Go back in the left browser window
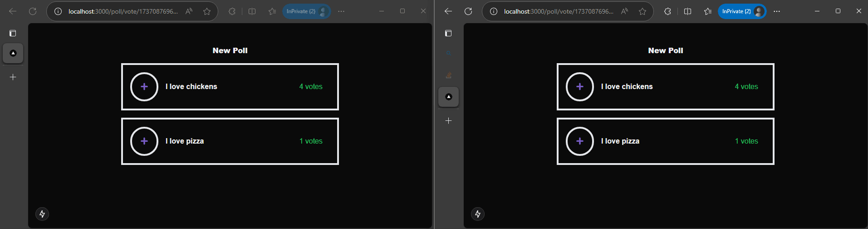This screenshot has width=868, height=229. point(13,11)
